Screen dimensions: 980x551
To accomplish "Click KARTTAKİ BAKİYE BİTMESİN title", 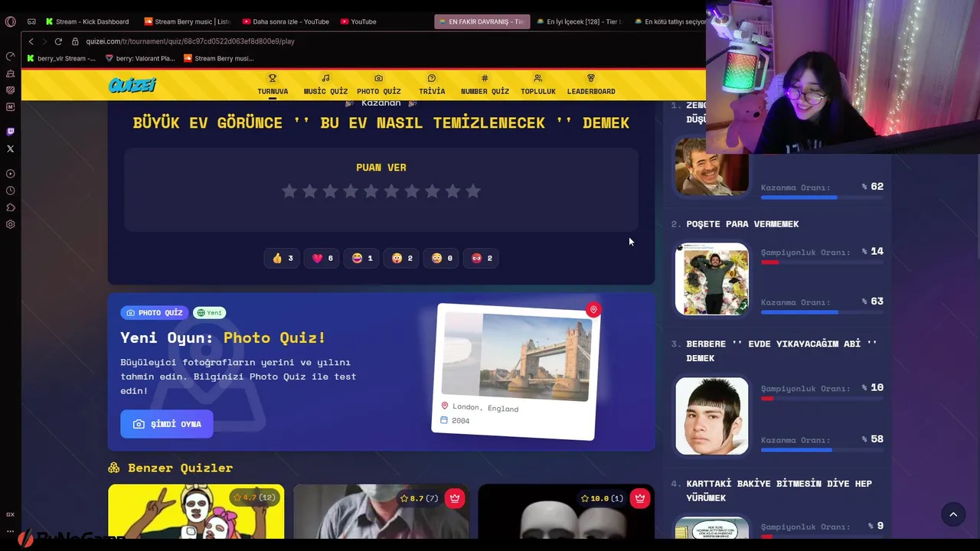I will pos(779,491).
